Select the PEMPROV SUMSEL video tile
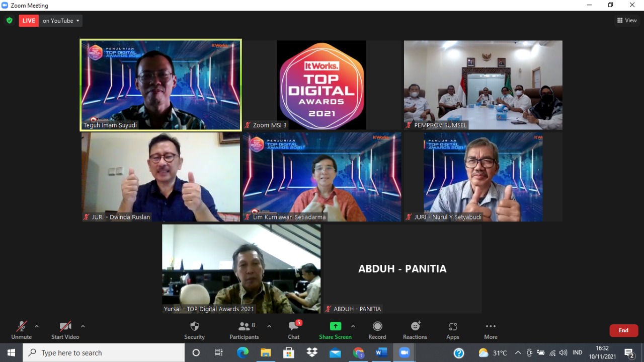This screenshot has height=362, width=644. pos(483,85)
